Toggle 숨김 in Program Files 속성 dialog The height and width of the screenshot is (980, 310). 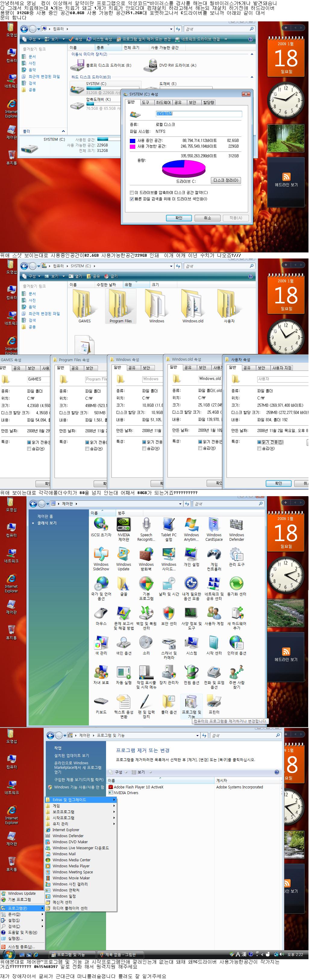click(87, 449)
